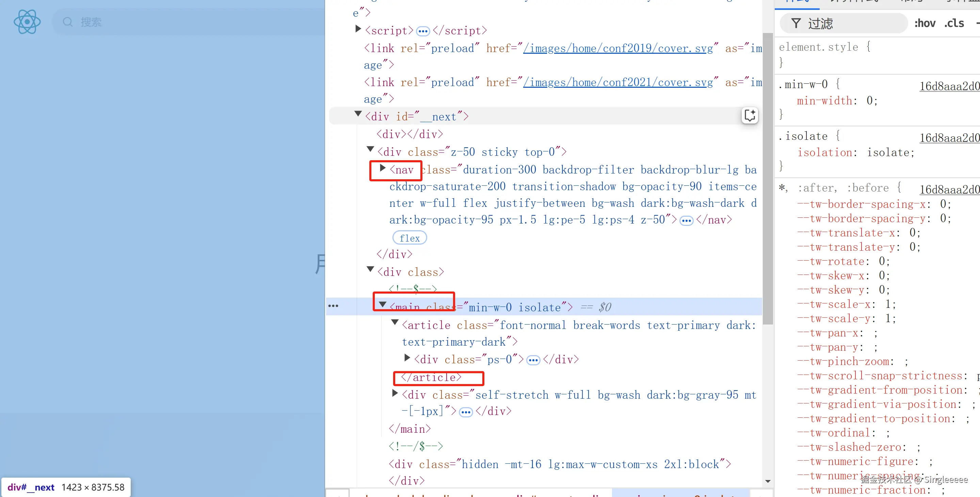Click the --tw-border-spacing-y property
This screenshot has width=980, height=497.
(861, 219)
